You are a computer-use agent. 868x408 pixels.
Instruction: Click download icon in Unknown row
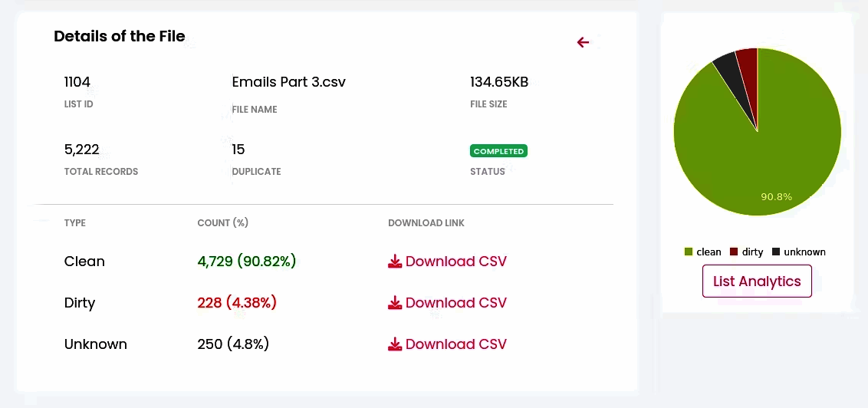395,344
